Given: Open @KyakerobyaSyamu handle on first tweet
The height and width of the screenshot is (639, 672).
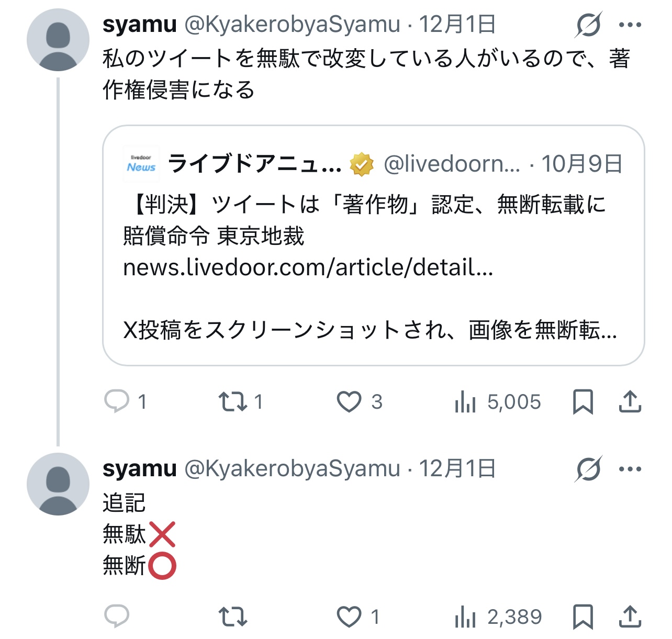Looking at the screenshot, I should pyautogui.click(x=292, y=25).
